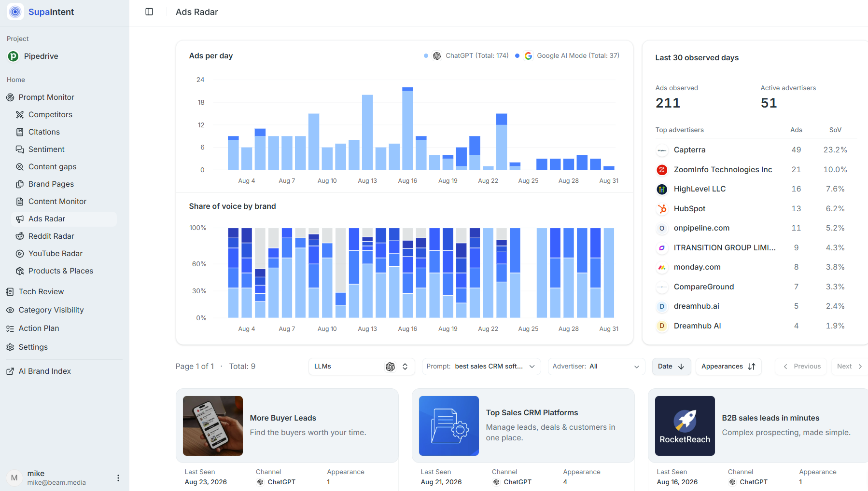868x491 pixels.
Task: Click the YouTube Radar play icon
Action: 20,254
